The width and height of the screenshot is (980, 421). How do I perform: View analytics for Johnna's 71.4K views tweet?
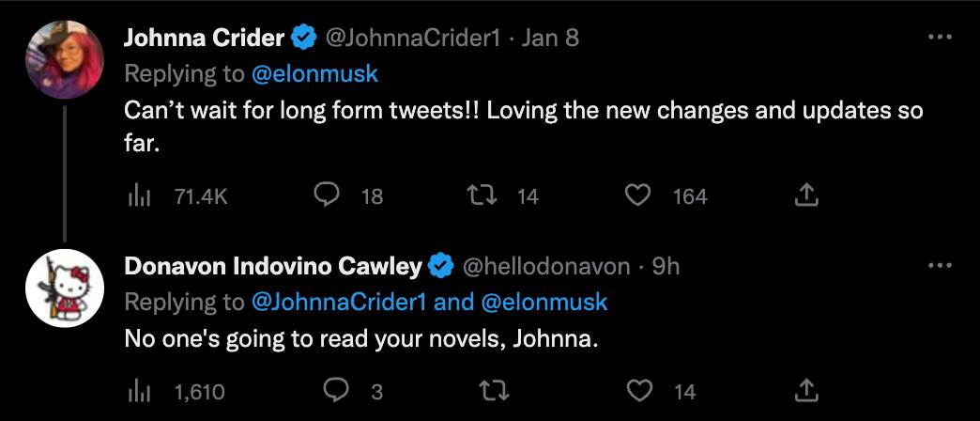click(139, 195)
